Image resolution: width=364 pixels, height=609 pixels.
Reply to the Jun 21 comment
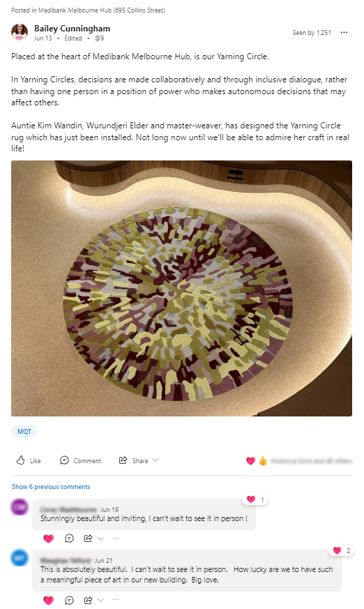69,601
